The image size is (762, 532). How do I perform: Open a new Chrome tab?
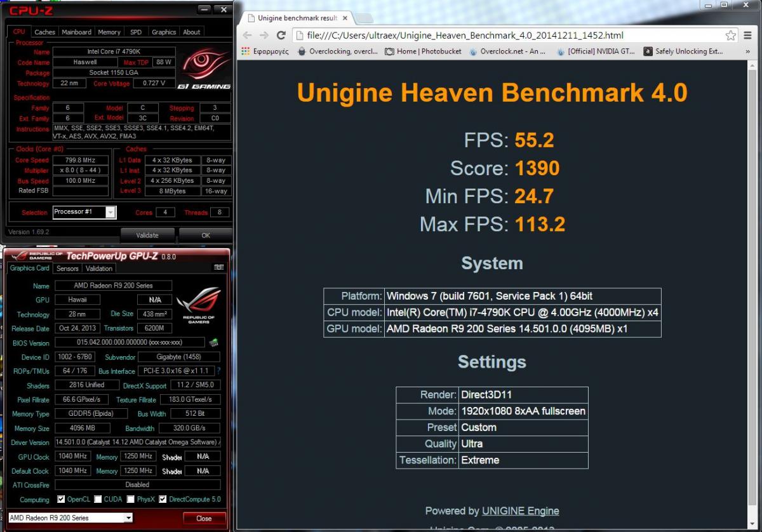tap(363, 18)
